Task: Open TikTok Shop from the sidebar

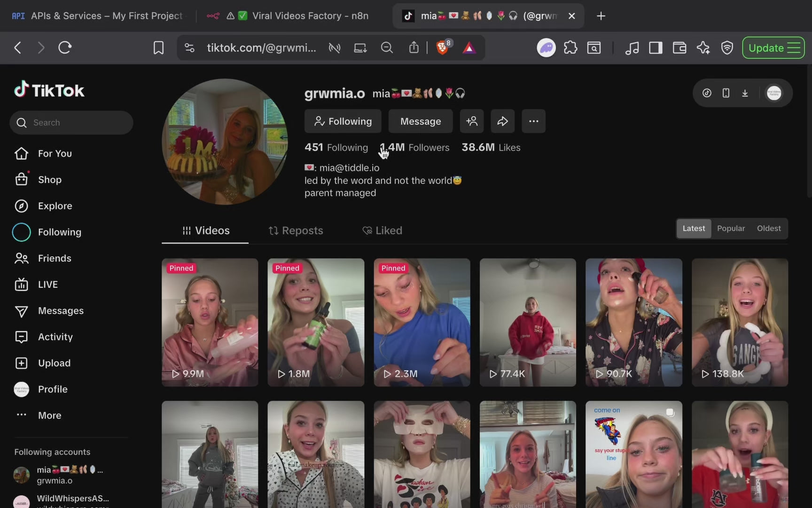Action: [x=49, y=180]
